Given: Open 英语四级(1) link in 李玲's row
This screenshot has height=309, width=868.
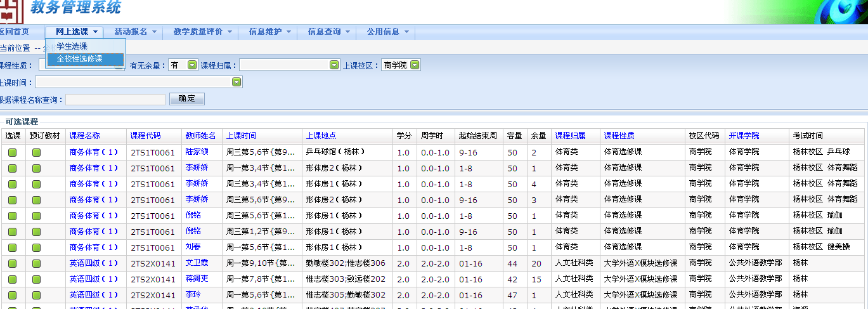Looking at the screenshot, I should pyautogui.click(x=94, y=295).
